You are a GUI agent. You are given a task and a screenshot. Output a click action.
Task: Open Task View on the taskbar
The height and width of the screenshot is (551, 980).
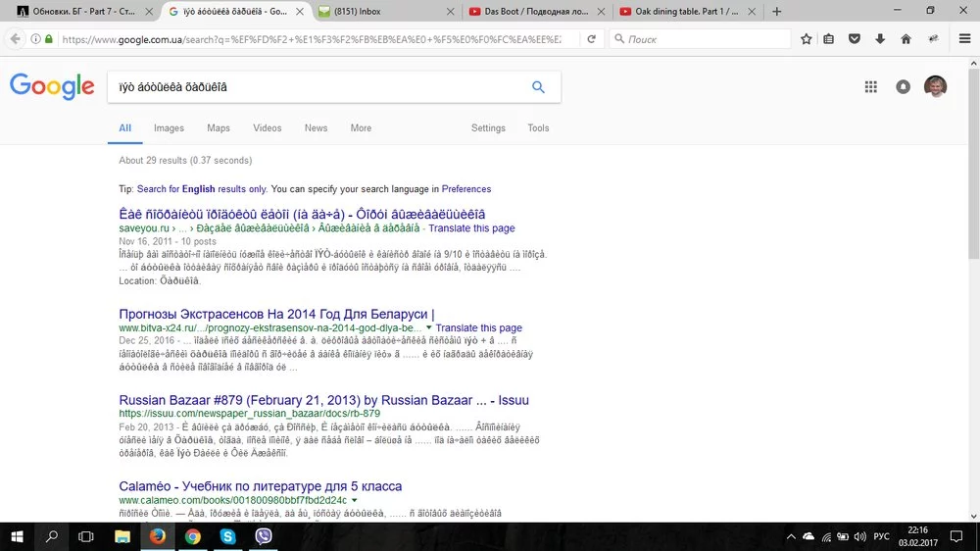pyautogui.click(x=85, y=536)
